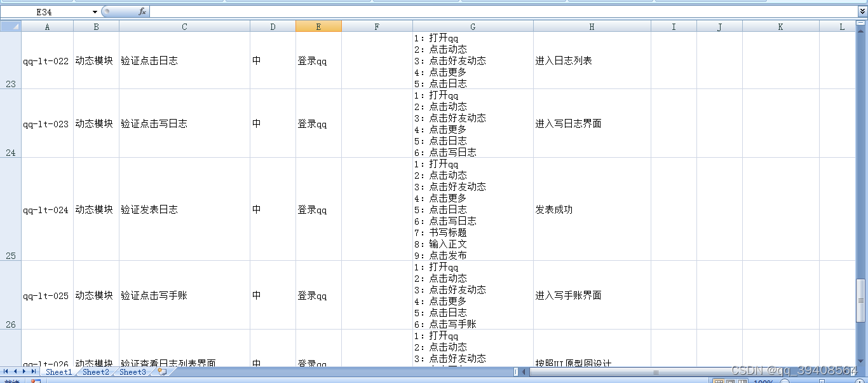
Task: Select the 验证发表日志 cell
Action: pyautogui.click(x=184, y=209)
